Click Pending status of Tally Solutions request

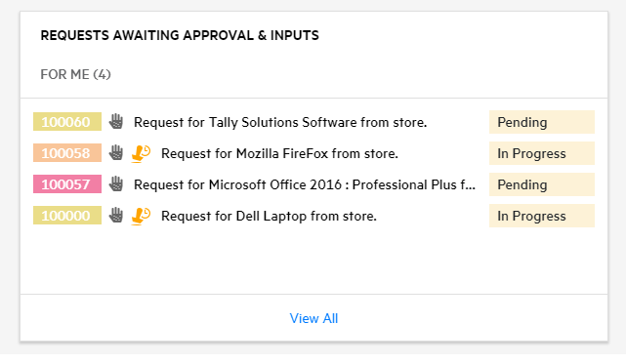[542, 122]
